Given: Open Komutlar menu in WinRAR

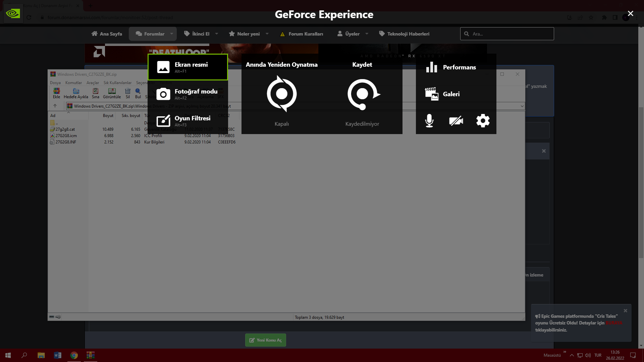Looking at the screenshot, I should click(73, 83).
